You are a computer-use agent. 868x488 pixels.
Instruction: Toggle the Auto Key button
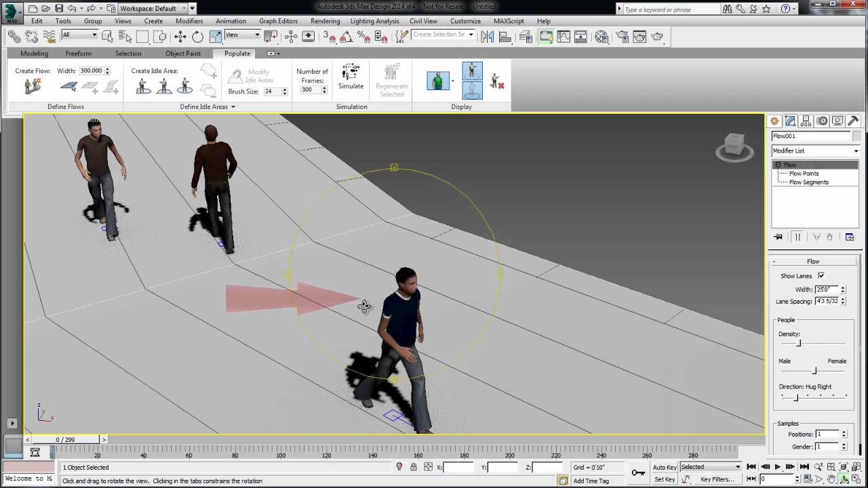(x=664, y=467)
